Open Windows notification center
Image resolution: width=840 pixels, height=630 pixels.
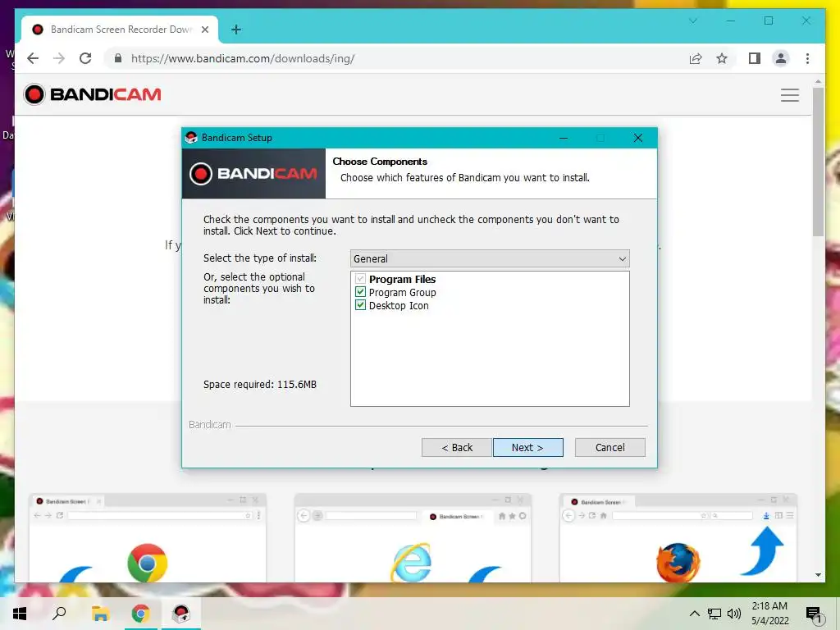click(x=814, y=614)
